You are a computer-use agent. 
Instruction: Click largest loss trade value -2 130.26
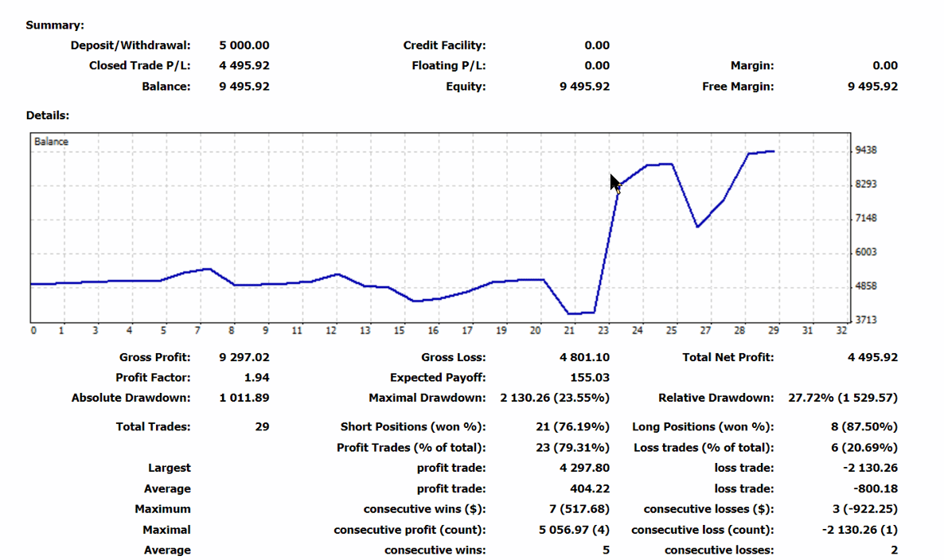pos(870,468)
